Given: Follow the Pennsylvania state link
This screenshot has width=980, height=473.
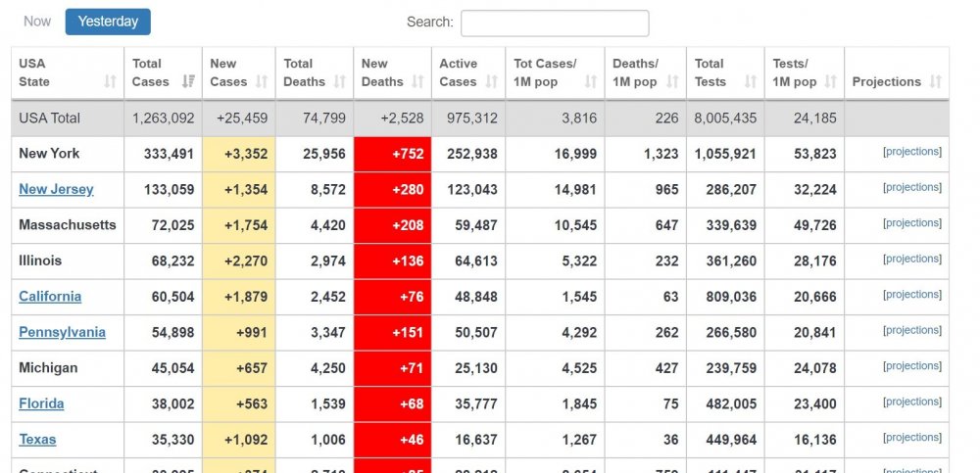Looking at the screenshot, I should [x=62, y=332].
